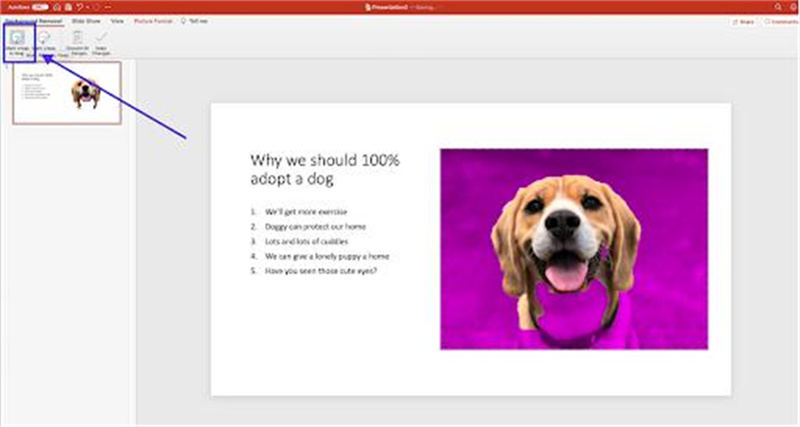The width and height of the screenshot is (800, 427).
Task: Click the Presentation1 document title
Action: click(x=389, y=7)
